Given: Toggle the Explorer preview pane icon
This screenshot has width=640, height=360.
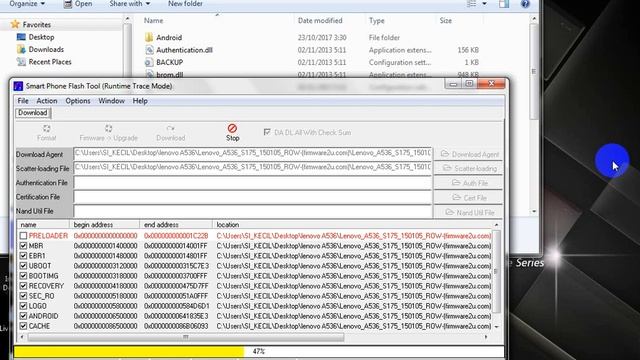Looking at the screenshot, I should pos(504,4).
